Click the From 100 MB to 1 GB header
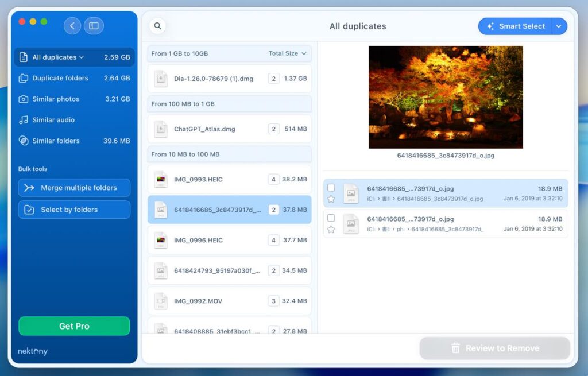Image resolution: width=588 pixels, height=376 pixels. pyautogui.click(x=230, y=104)
